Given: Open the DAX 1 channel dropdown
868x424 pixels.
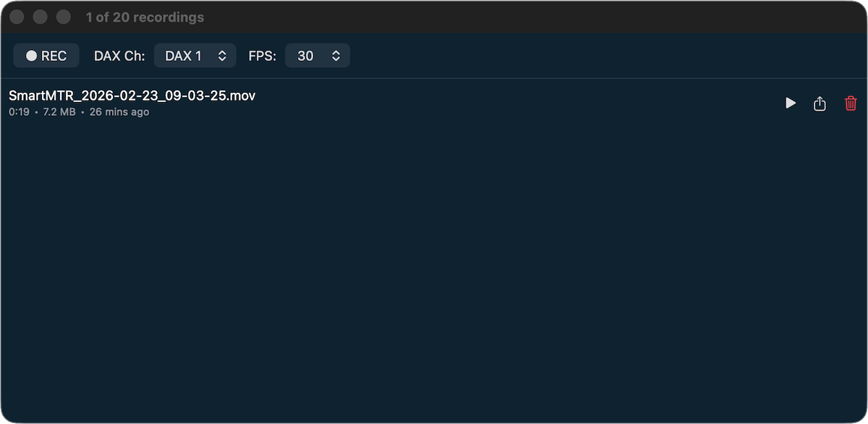Looking at the screenshot, I should [x=195, y=56].
